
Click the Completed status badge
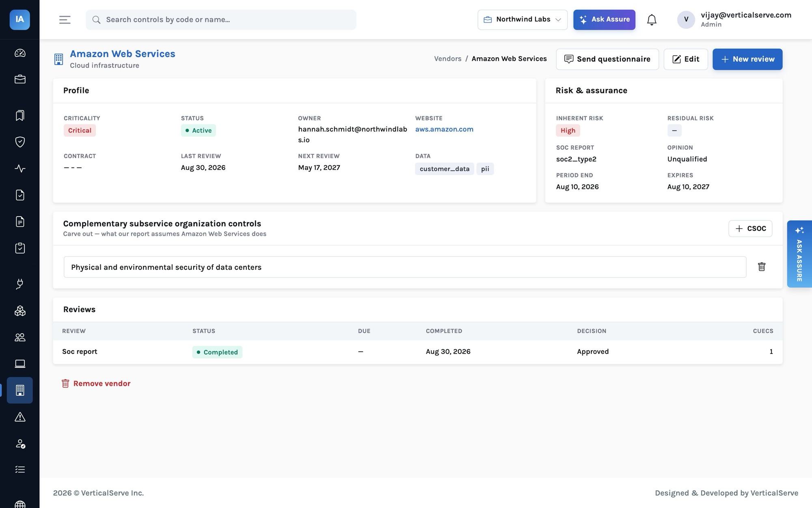217,352
